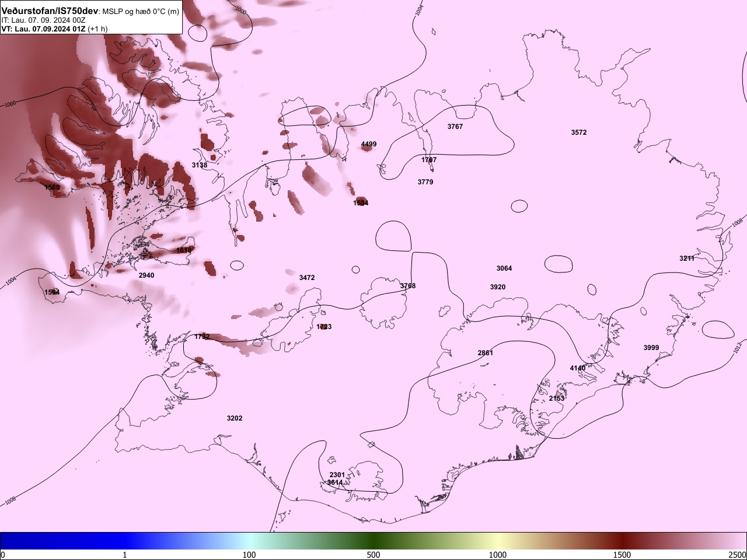Click the 3768 freezing level value
This screenshot has height=560, width=747.
tap(408, 286)
